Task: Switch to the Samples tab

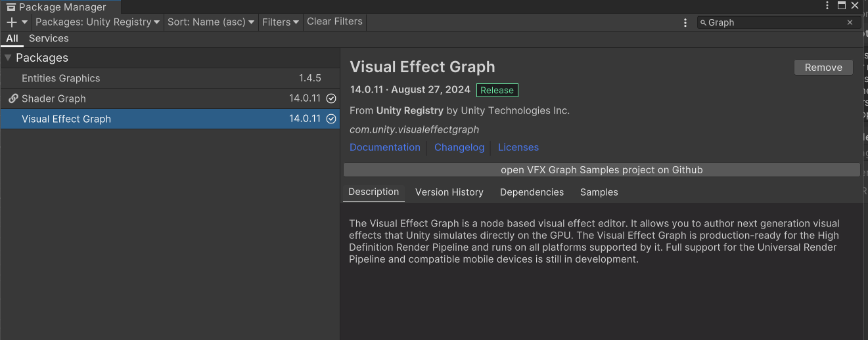Action: pos(599,192)
